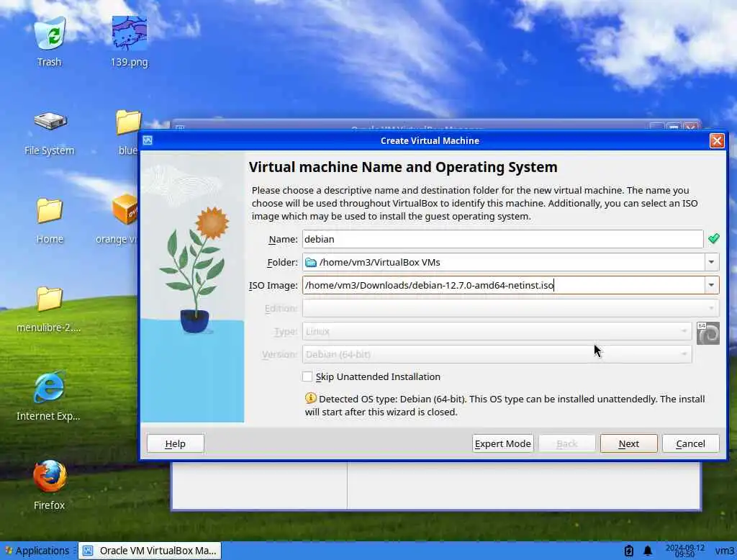Screen dimensions: 737x560
Task: Open the vm3 user menu
Action: [724, 551]
